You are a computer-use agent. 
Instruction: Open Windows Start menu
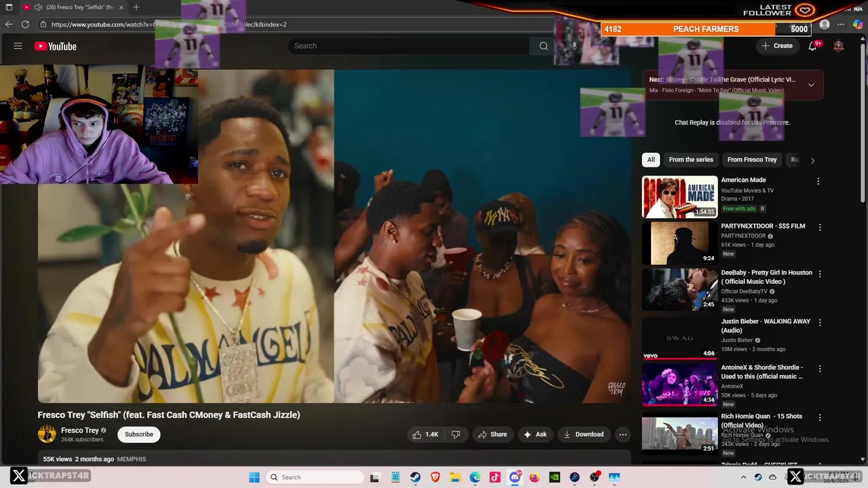(x=254, y=477)
